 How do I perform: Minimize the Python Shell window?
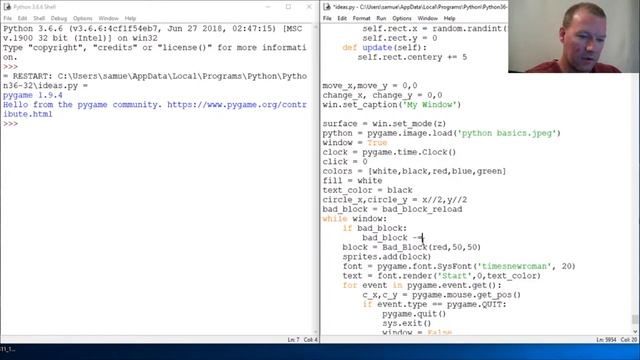click(268, 7)
